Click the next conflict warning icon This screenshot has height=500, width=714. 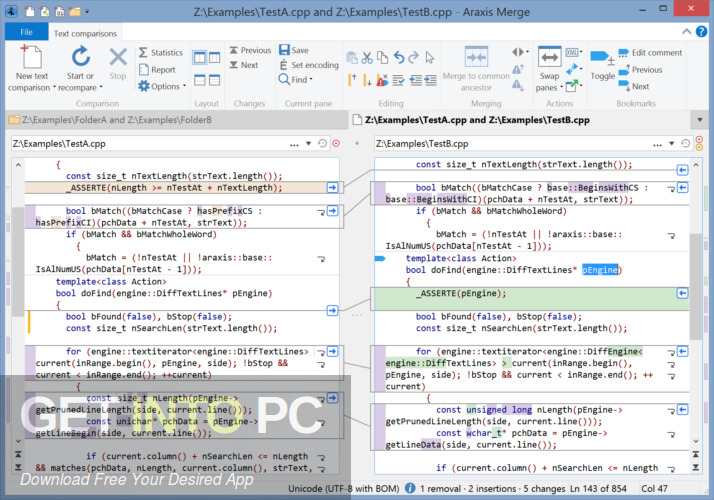(517, 85)
